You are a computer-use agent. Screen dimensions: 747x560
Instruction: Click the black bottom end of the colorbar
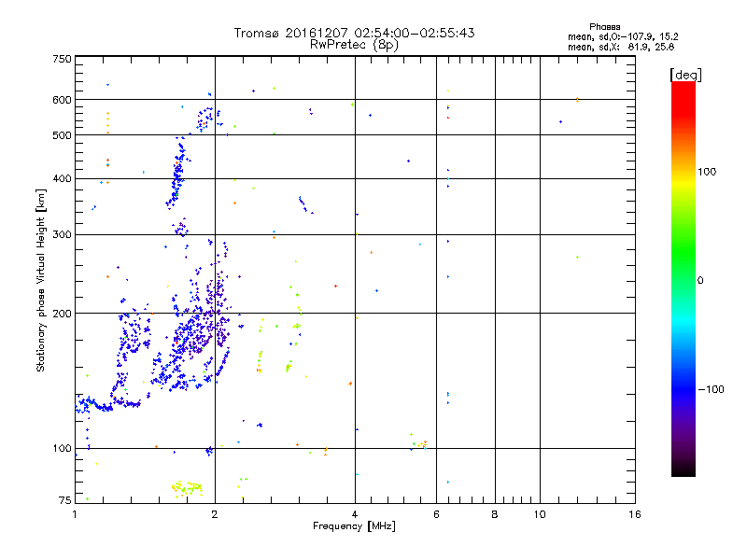click(684, 469)
